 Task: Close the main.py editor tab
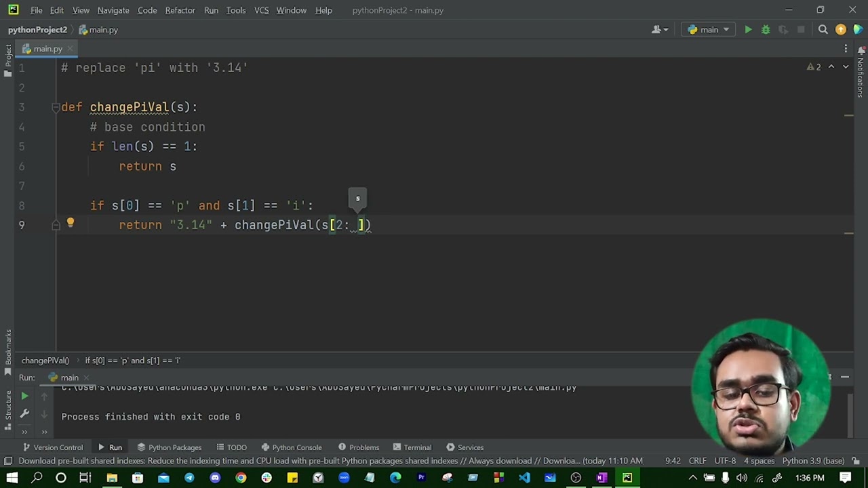70,49
